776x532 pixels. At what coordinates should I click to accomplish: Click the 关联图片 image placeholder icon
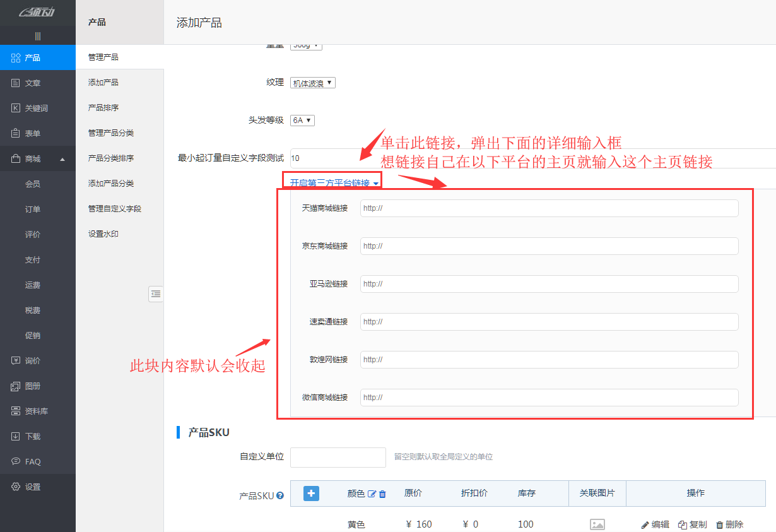(x=597, y=524)
